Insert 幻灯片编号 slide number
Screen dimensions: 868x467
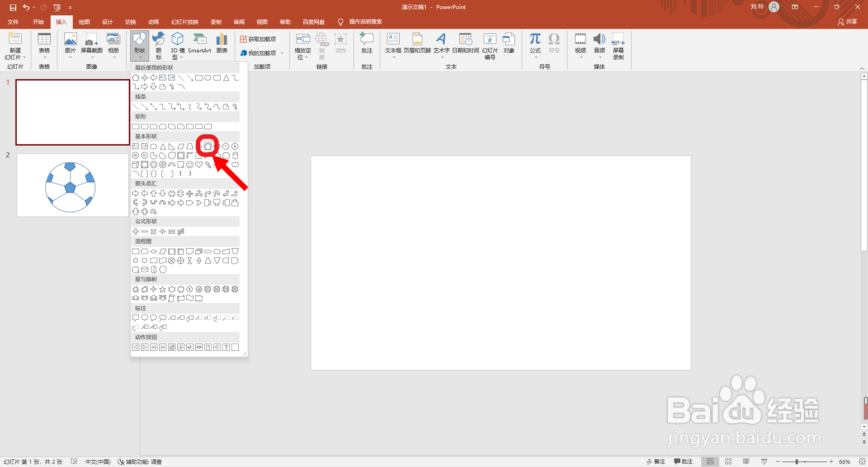(x=490, y=46)
